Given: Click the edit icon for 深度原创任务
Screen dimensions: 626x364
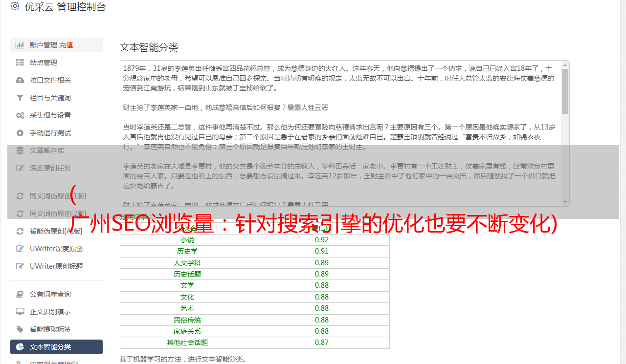Looking at the screenshot, I should click(x=20, y=168).
